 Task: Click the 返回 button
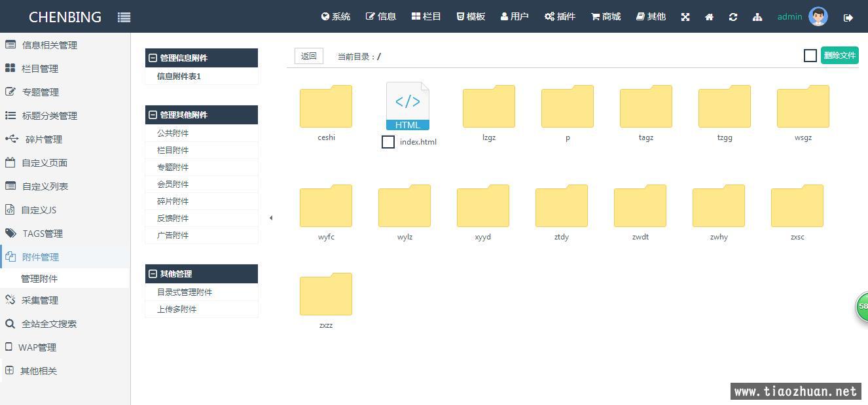[x=309, y=56]
